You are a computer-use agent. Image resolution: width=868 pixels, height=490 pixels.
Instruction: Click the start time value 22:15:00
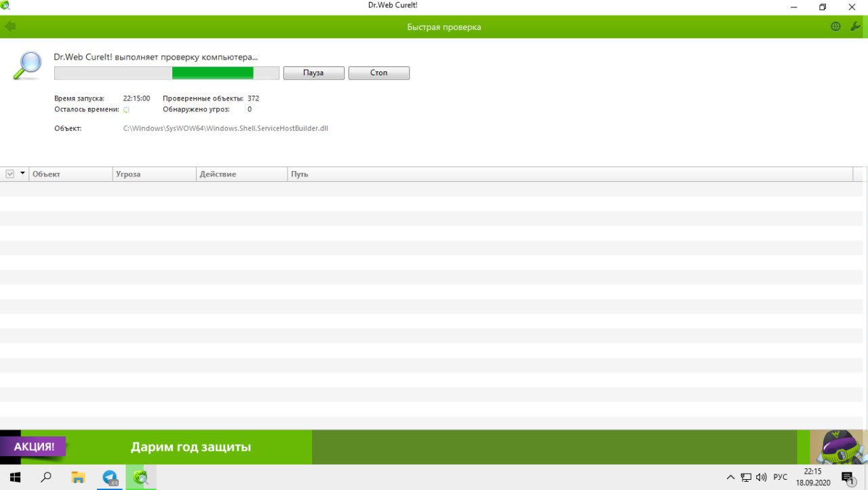[x=136, y=98]
